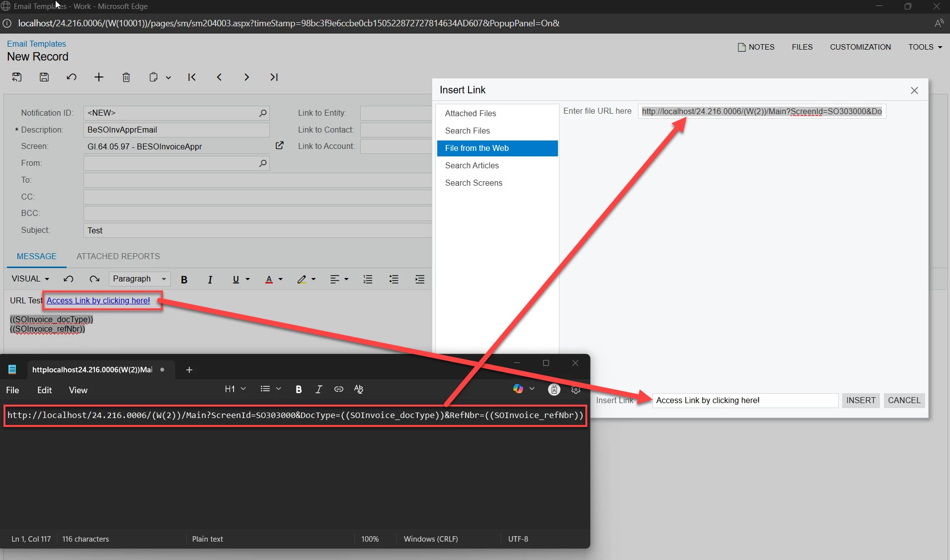Screen dimensions: 950x560
Task: Close the Insert Link dialog
Action: coord(914,90)
